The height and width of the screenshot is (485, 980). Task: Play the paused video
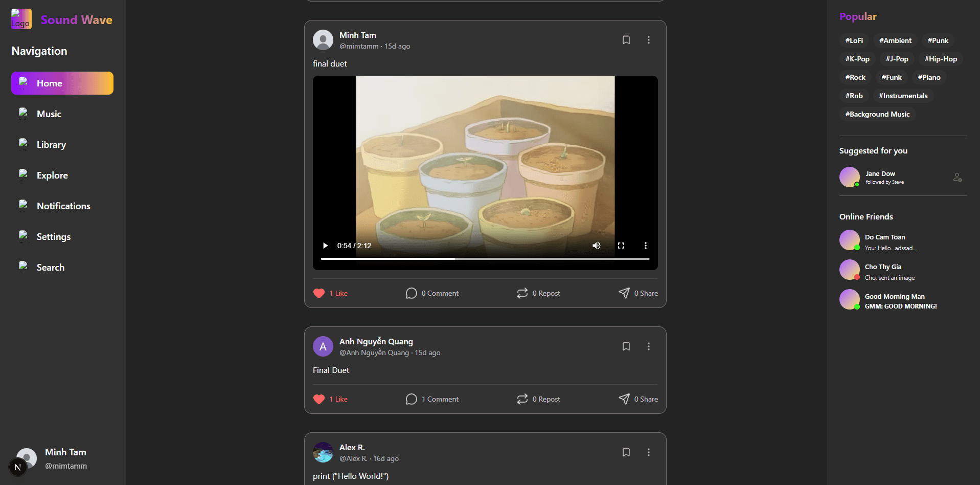pyautogui.click(x=325, y=246)
